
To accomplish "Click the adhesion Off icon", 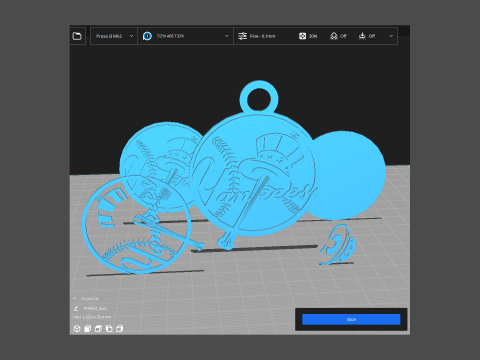I will (x=362, y=36).
